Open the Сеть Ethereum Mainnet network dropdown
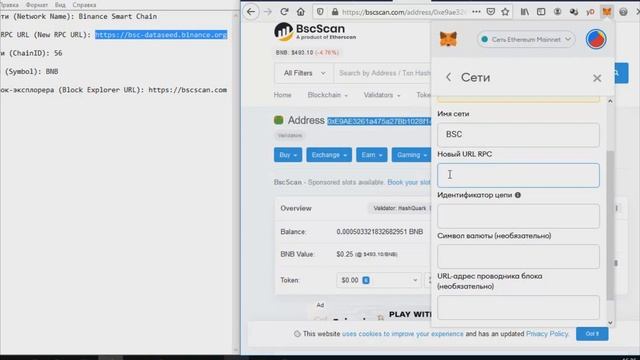 526,40
